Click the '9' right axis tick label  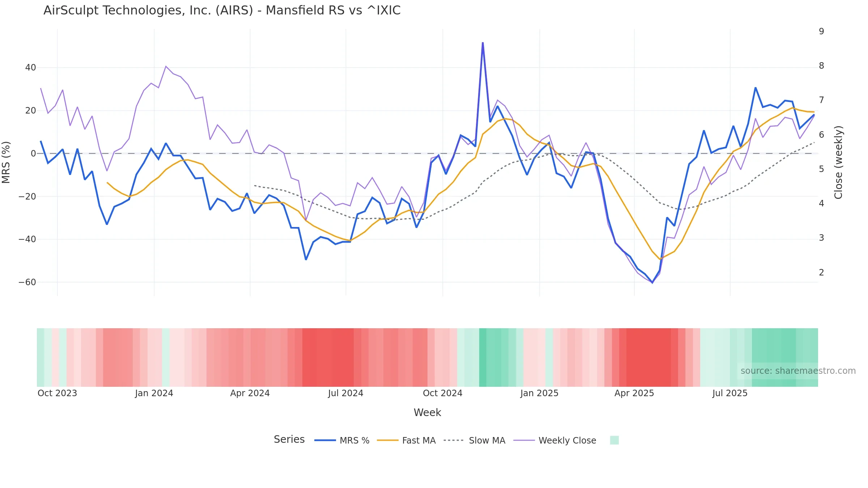(821, 31)
